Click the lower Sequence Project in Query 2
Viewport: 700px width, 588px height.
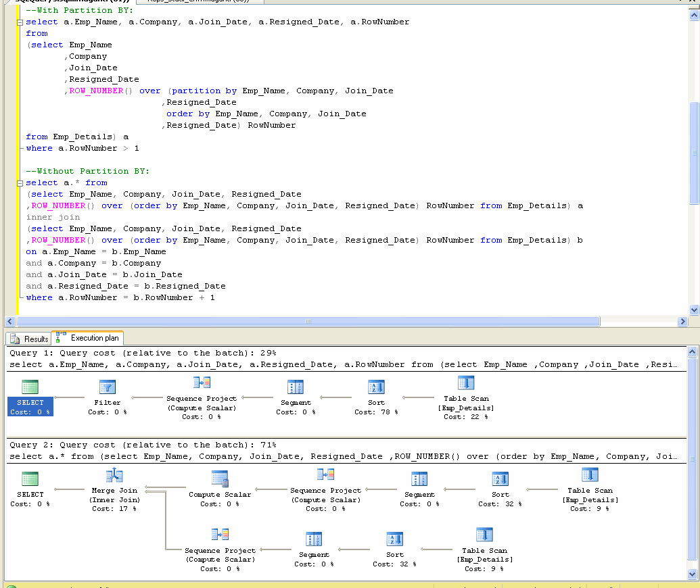point(219,537)
